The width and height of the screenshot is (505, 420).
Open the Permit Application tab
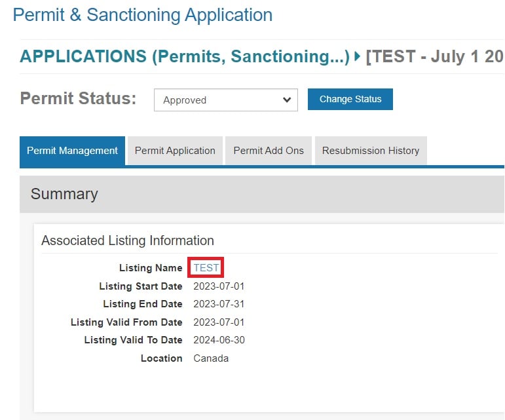coord(175,151)
